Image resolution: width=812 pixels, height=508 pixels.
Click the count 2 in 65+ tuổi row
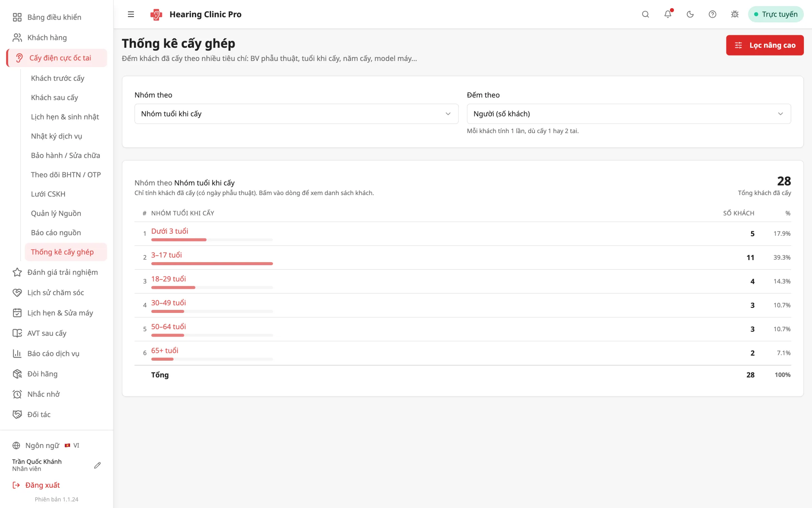[x=752, y=353]
